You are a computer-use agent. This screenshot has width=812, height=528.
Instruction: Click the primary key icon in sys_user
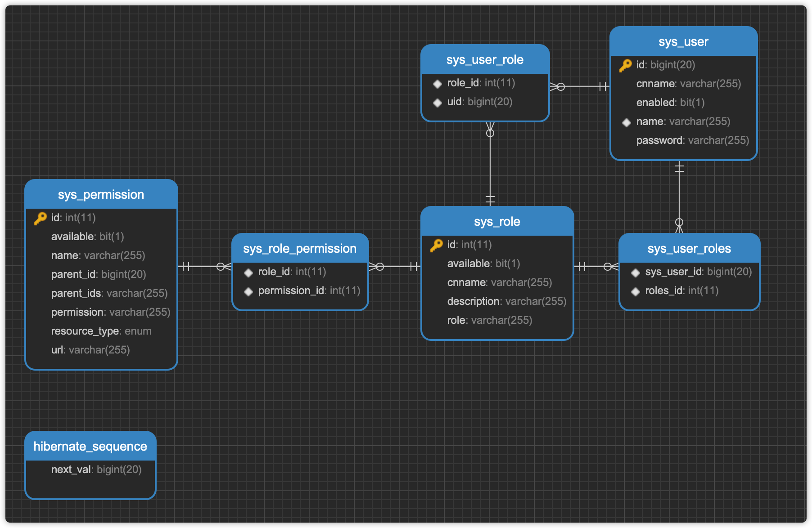coord(626,65)
